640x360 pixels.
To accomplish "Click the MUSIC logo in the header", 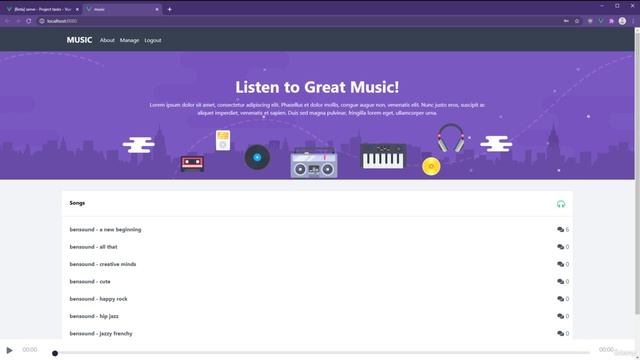I will click(79, 40).
